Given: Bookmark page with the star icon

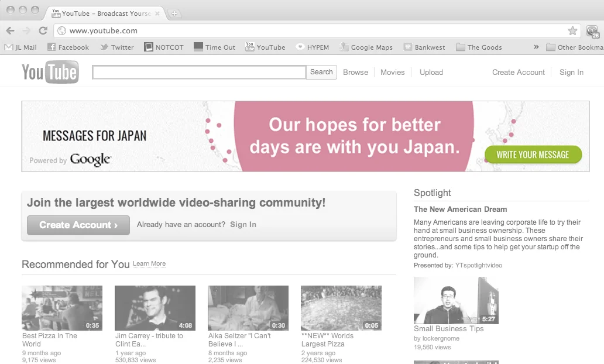Looking at the screenshot, I should click(572, 30).
